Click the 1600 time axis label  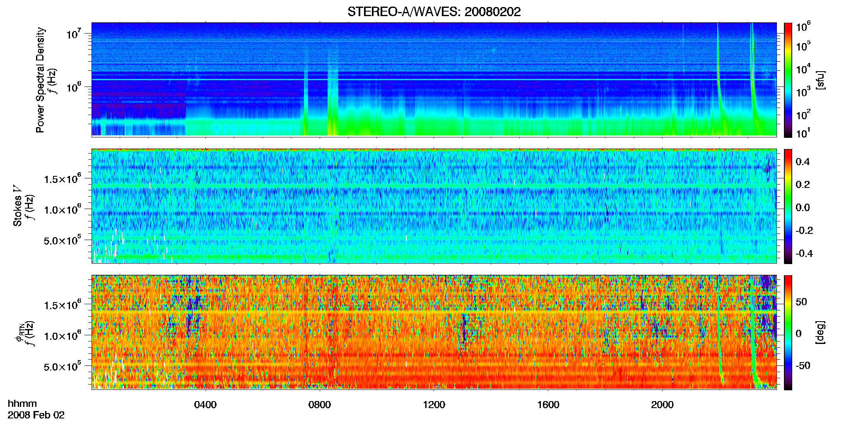pos(548,405)
